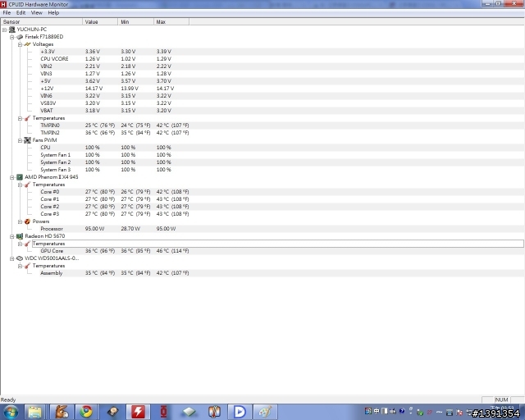Click the Fintek F71889ED chip icon
525x420 pixels.
[20, 37]
